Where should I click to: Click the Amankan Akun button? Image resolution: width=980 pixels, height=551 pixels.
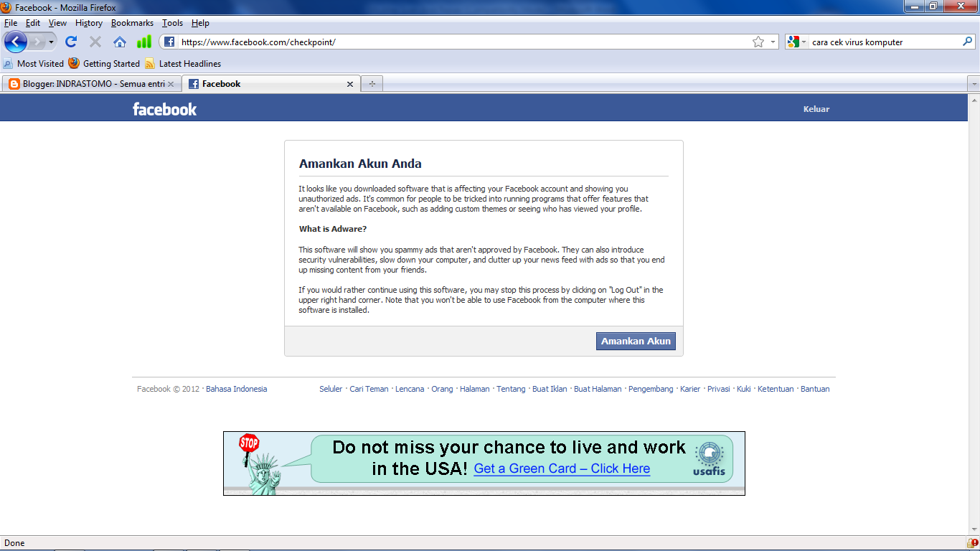(x=636, y=342)
